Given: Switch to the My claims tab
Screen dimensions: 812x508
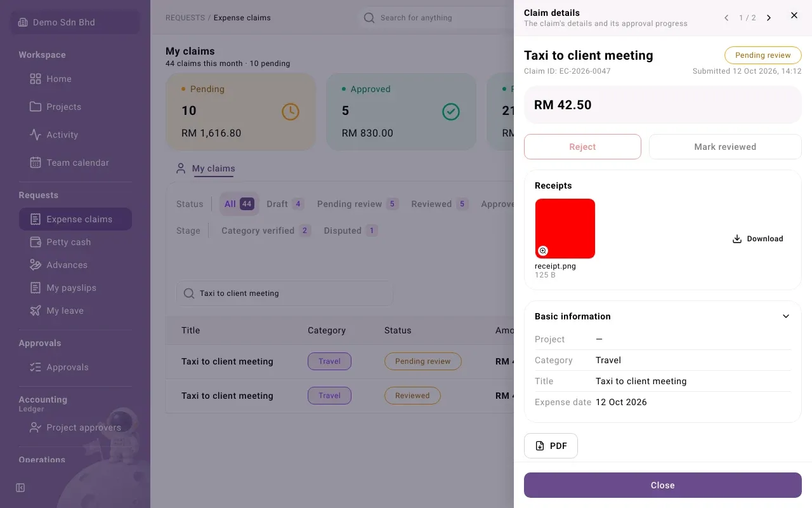Looking at the screenshot, I should [x=206, y=169].
